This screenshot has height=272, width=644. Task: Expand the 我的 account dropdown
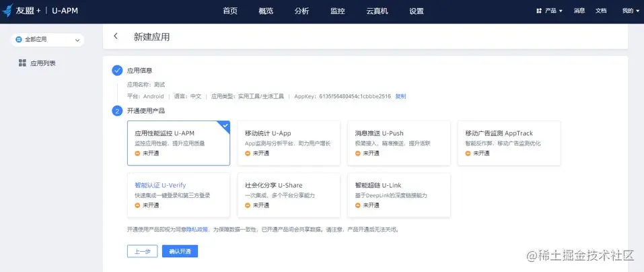[630, 11]
